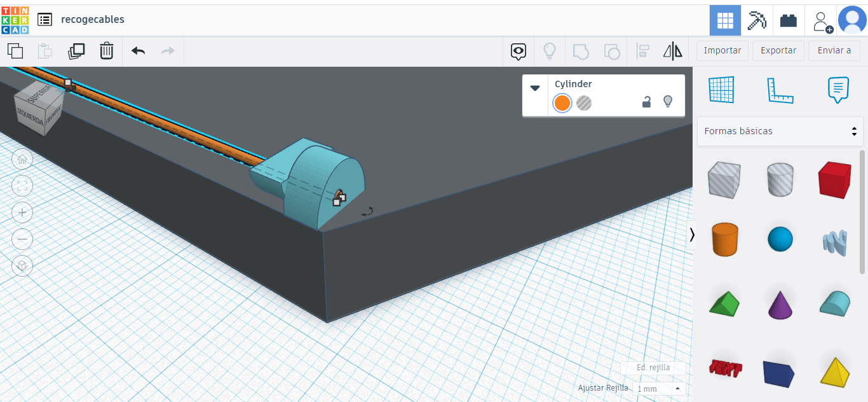Pick the Box hole shape
The width and height of the screenshot is (868, 402).
pos(724,179)
